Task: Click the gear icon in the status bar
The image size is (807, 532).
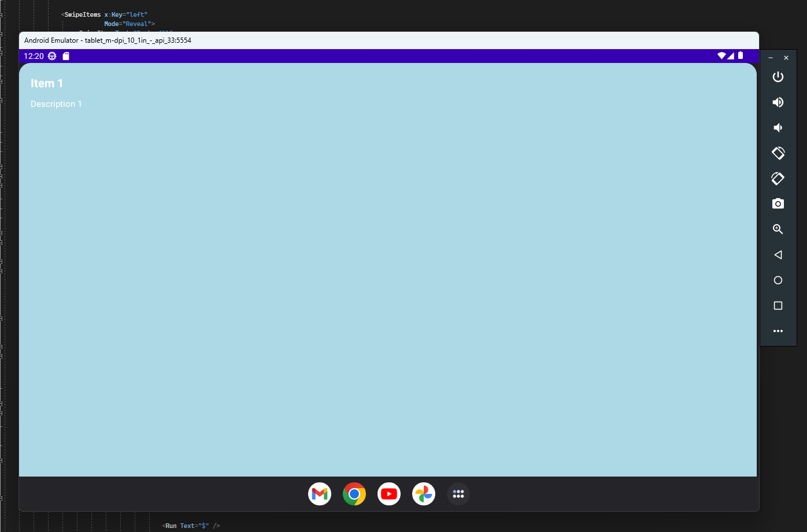Action: tap(51, 56)
